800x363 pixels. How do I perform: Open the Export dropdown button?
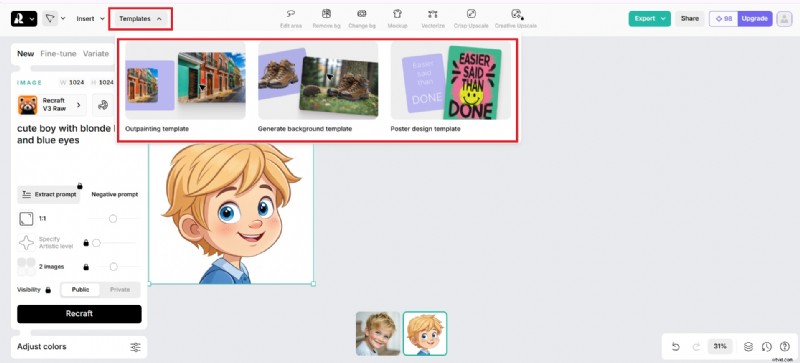tap(649, 19)
